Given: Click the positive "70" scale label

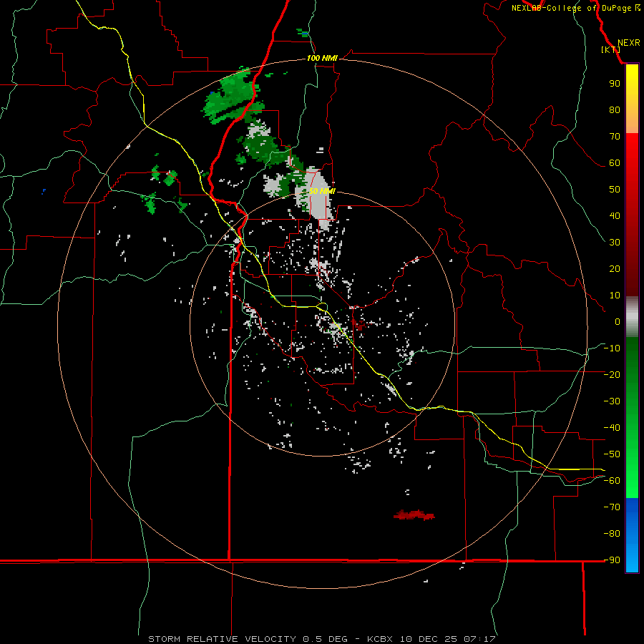Looking at the screenshot, I should coord(615,137).
